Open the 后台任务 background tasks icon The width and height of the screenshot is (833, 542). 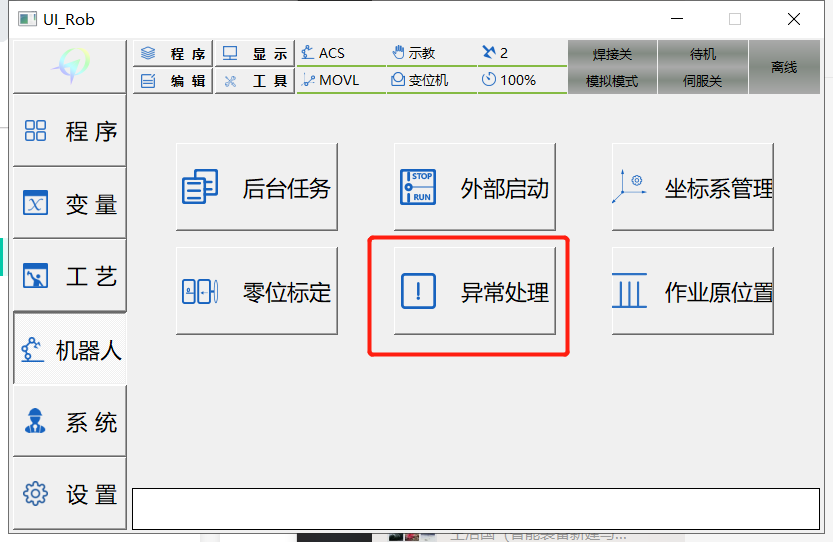click(x=200, y=187)
